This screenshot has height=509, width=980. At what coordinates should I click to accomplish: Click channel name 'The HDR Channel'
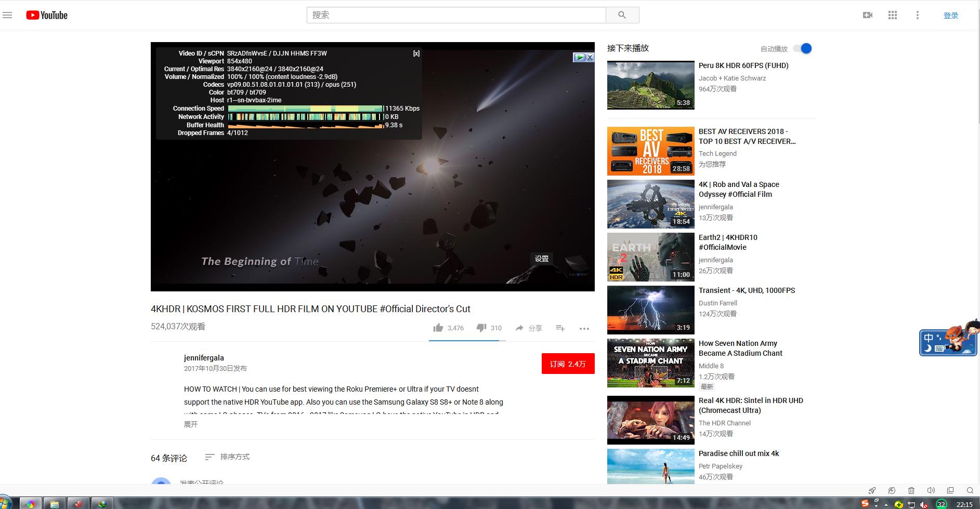coord(725,423)
